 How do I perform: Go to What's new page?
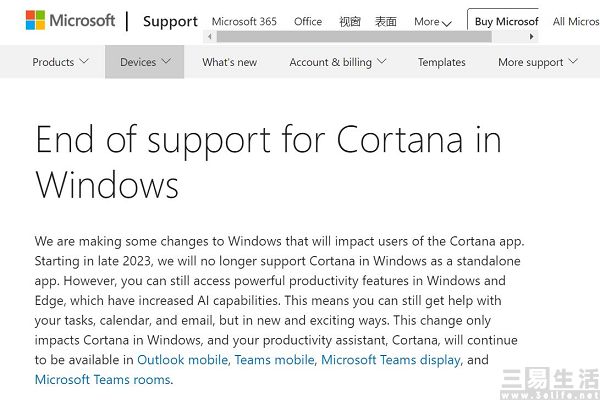coord(230,62)
